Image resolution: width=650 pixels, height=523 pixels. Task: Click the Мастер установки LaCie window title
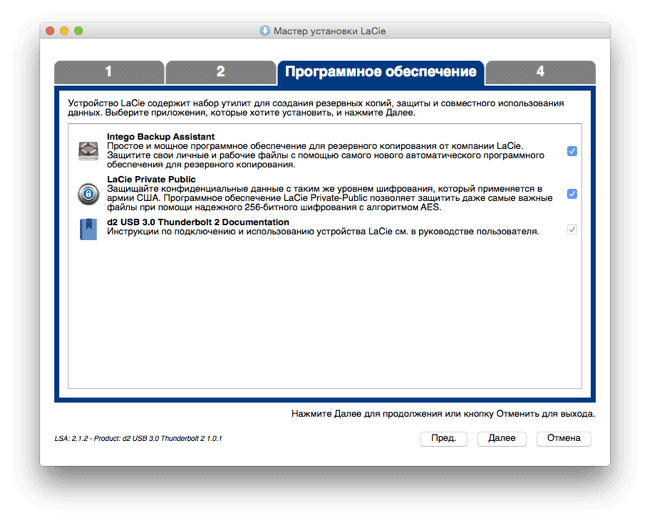[x=330, y=31]
